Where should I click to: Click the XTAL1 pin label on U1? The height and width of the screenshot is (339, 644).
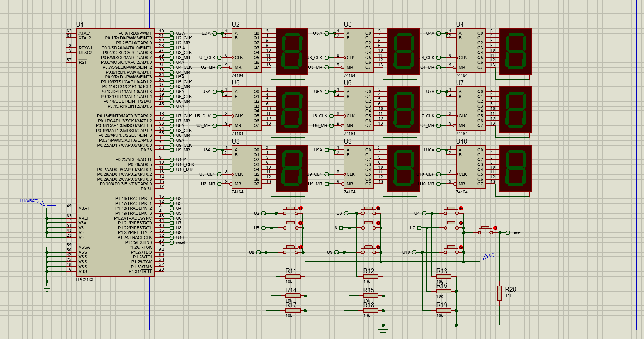tap(85, 33)
